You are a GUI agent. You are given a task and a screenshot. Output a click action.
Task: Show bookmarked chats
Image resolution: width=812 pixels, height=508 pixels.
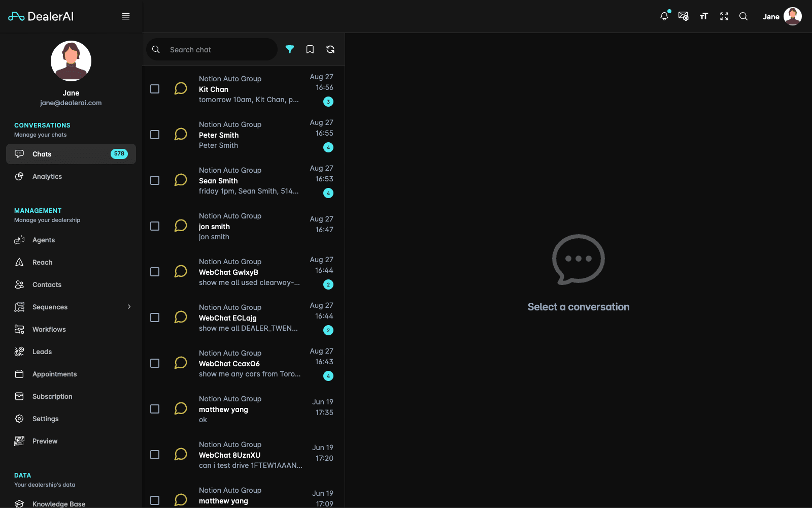tap(310, 49)
